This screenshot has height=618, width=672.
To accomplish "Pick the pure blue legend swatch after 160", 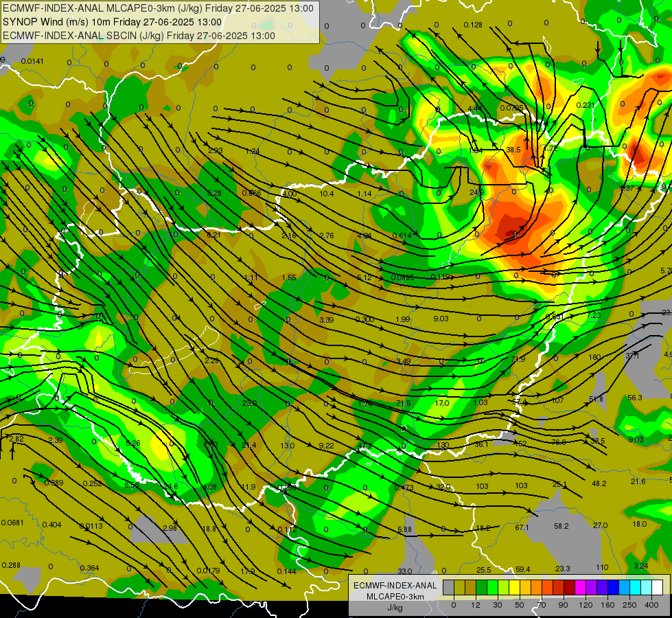I will (x=613, y=588).
